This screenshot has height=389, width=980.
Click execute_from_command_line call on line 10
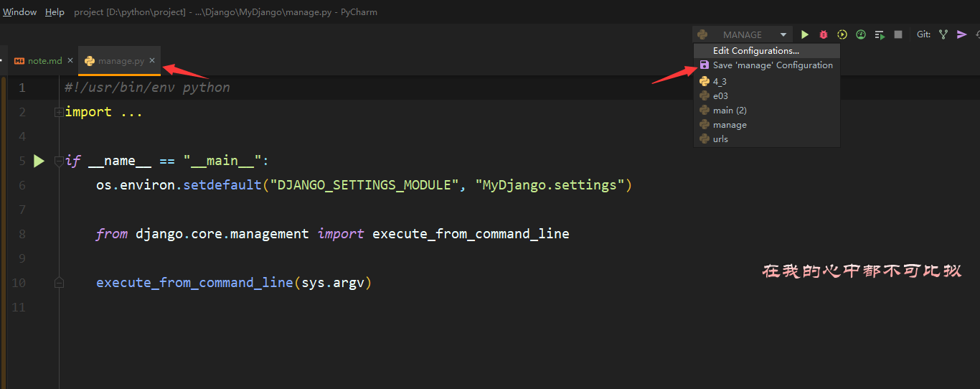point(195,283)
